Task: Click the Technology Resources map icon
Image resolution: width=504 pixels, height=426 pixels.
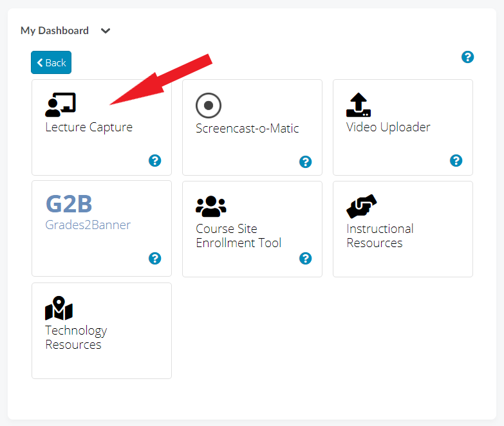Action: click(59, 308)
